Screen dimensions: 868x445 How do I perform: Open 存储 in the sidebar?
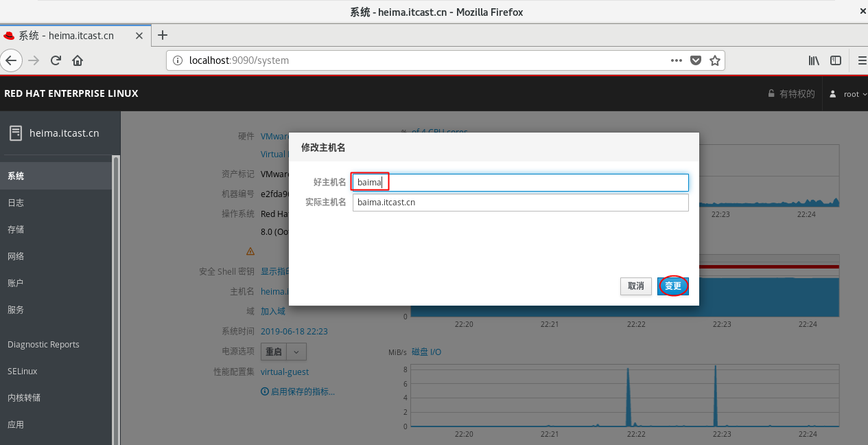point(56,229)
